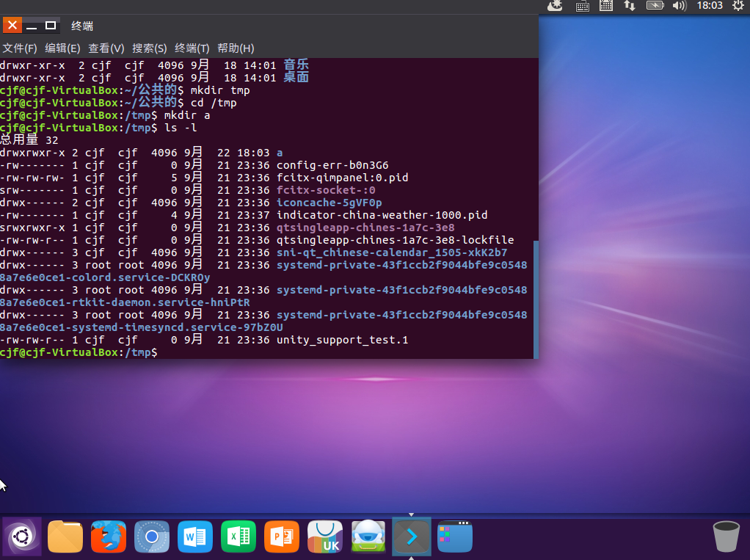Viewport: 750px width, 560px height.
Task: Click directory name 'a' in listing
Action: [280, 153]
